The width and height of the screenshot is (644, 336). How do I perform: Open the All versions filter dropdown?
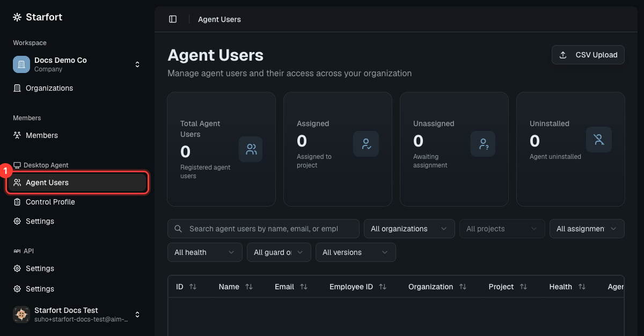point(356,252)
